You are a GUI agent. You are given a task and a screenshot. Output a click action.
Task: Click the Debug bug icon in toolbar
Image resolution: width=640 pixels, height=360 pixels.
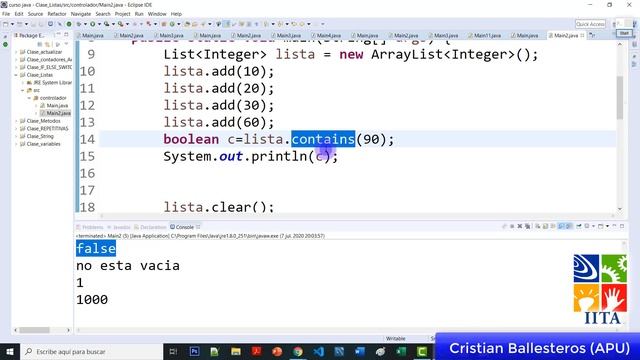click(79, 24)
